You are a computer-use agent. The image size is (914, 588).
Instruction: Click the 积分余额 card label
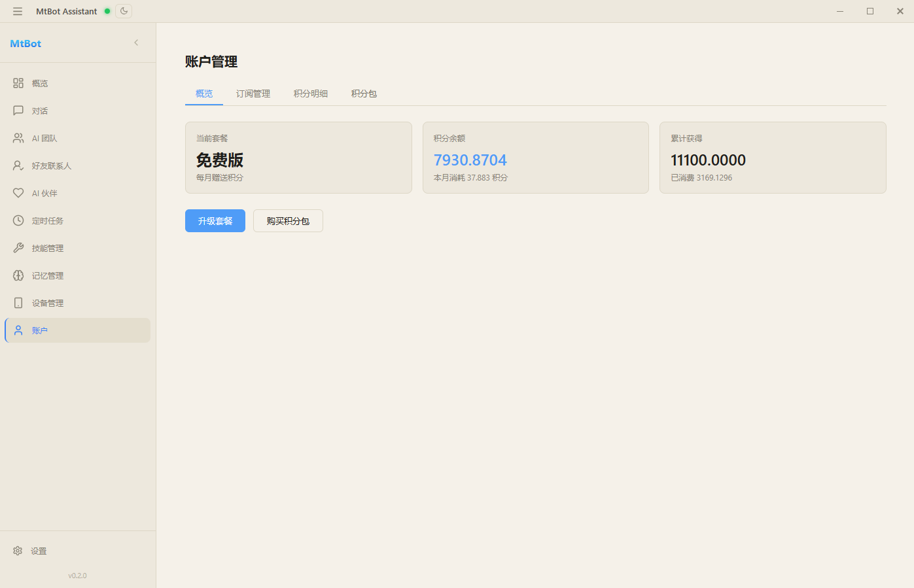449,139
